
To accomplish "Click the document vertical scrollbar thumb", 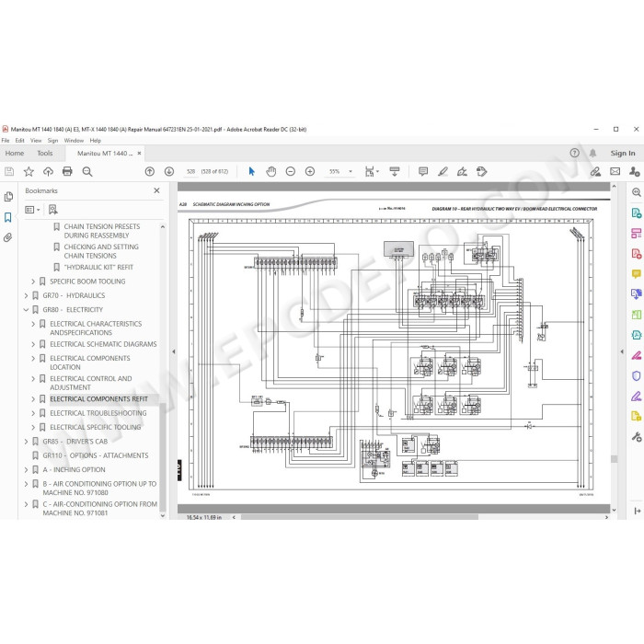I will [x=614, y=459].
